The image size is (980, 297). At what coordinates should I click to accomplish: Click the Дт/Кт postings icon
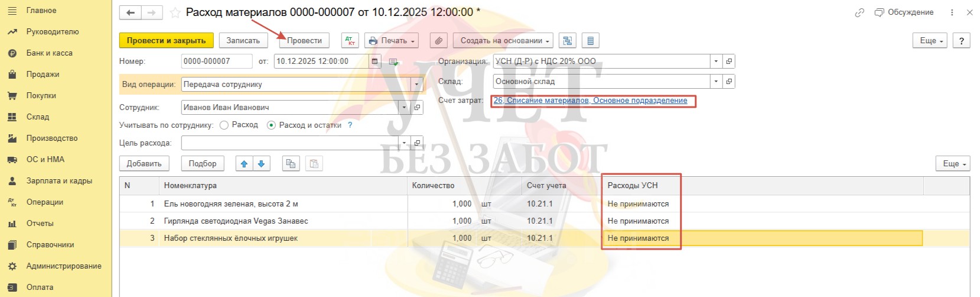350,41
